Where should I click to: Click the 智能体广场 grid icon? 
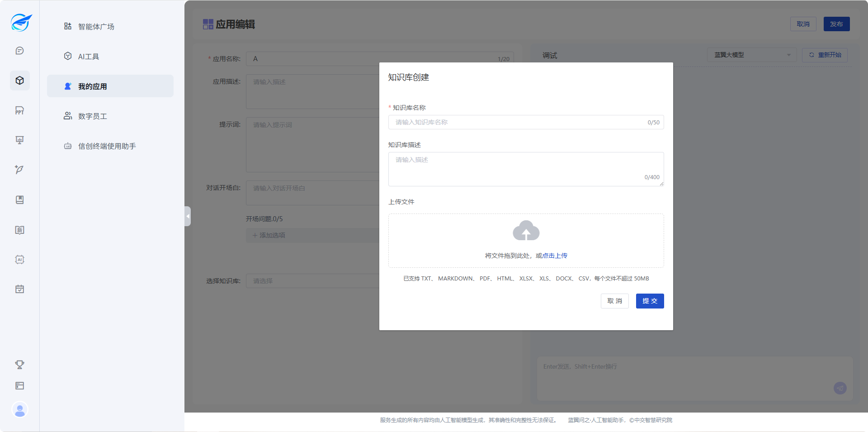point(68,26)
